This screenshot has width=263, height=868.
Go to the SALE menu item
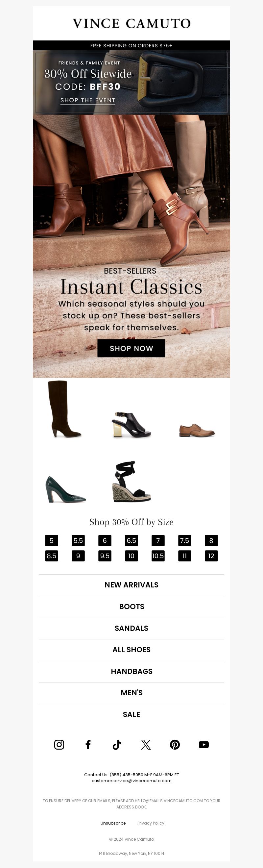click(x=131, y=714)
